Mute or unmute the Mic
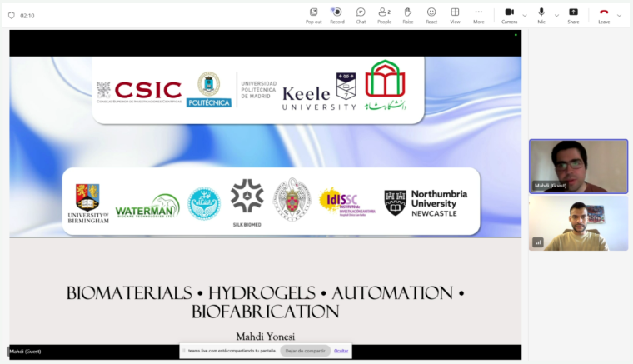The height and width of the screenshot is (364, 633). pos(541,16)
